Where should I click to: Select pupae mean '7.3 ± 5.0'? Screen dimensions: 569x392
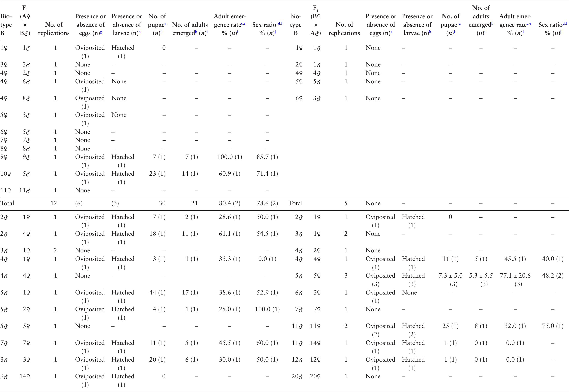point(450,276)
